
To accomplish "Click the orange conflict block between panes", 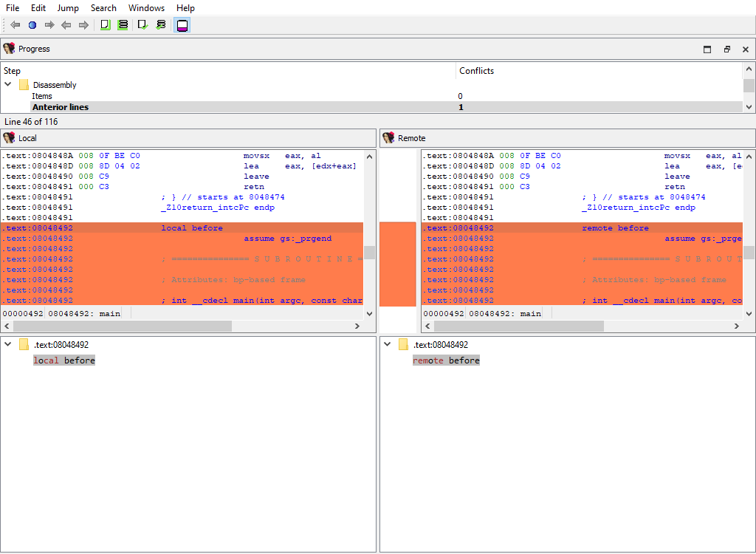I will pyautogui.click(x=397, y=264).
